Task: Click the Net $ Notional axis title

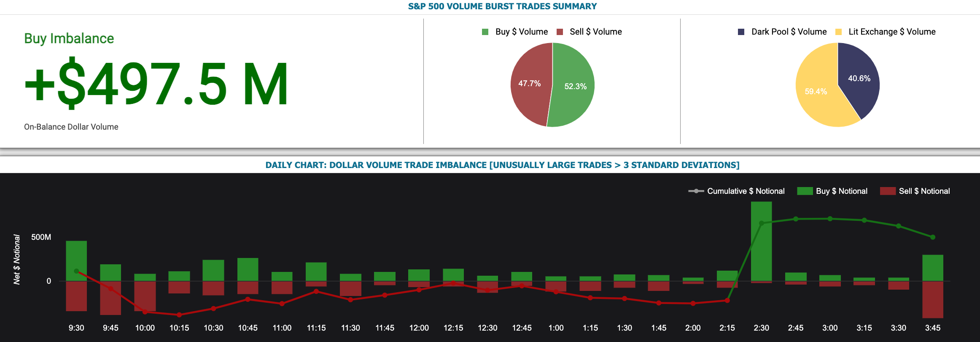Action: click(x=17, y=260)
